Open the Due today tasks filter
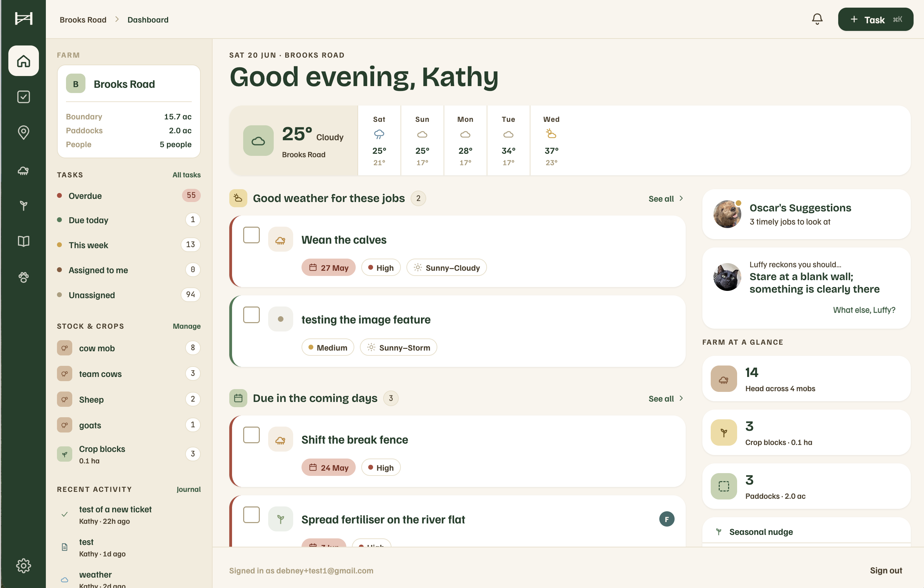 point(129,220)
